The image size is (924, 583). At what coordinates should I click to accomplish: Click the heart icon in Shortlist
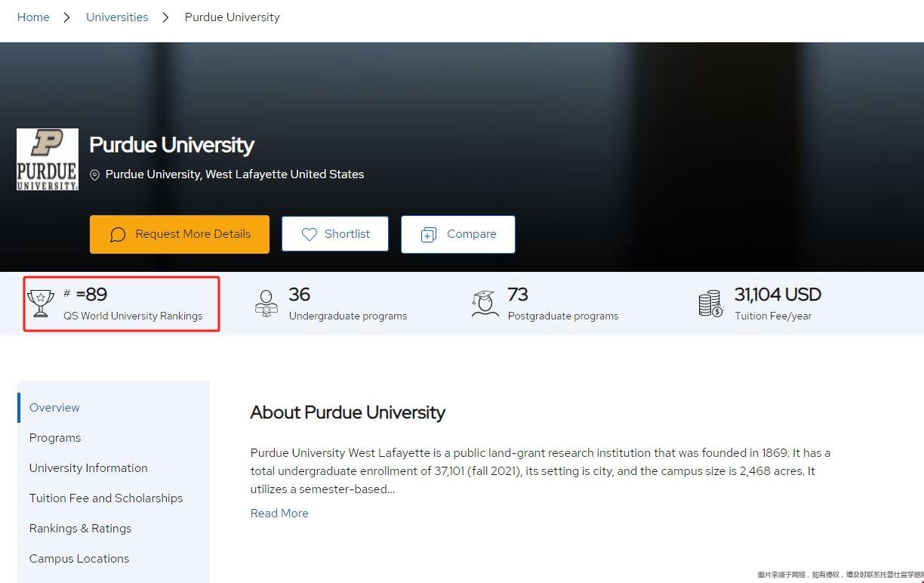pyautogui.click(x=310, y=235)
